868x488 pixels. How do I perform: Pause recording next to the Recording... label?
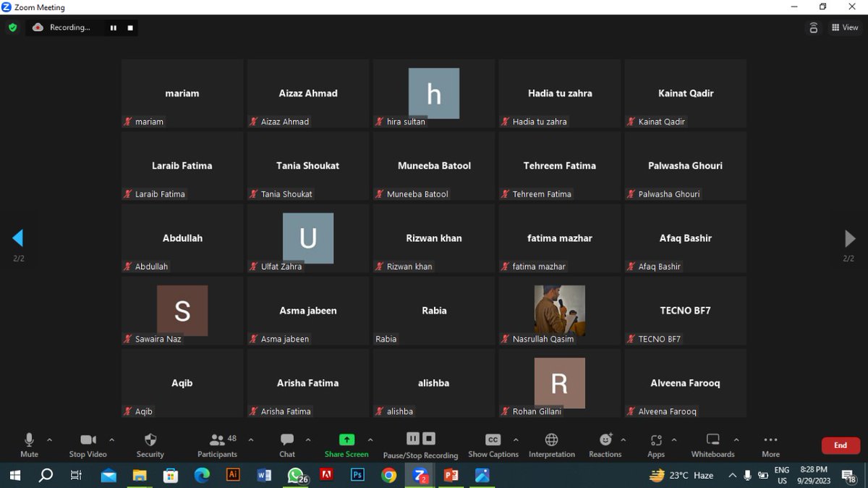(x=113, y=28)
